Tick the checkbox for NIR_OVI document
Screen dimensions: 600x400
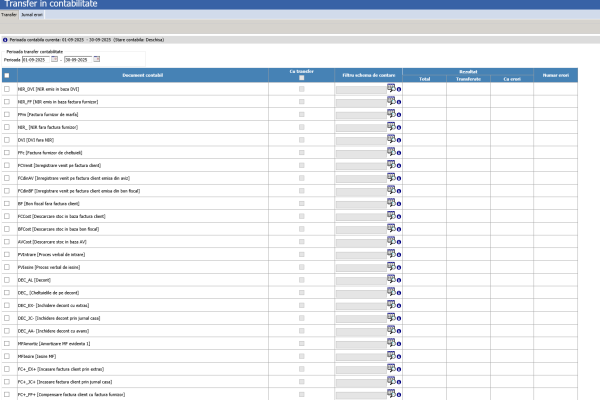(x=7, y=89)
